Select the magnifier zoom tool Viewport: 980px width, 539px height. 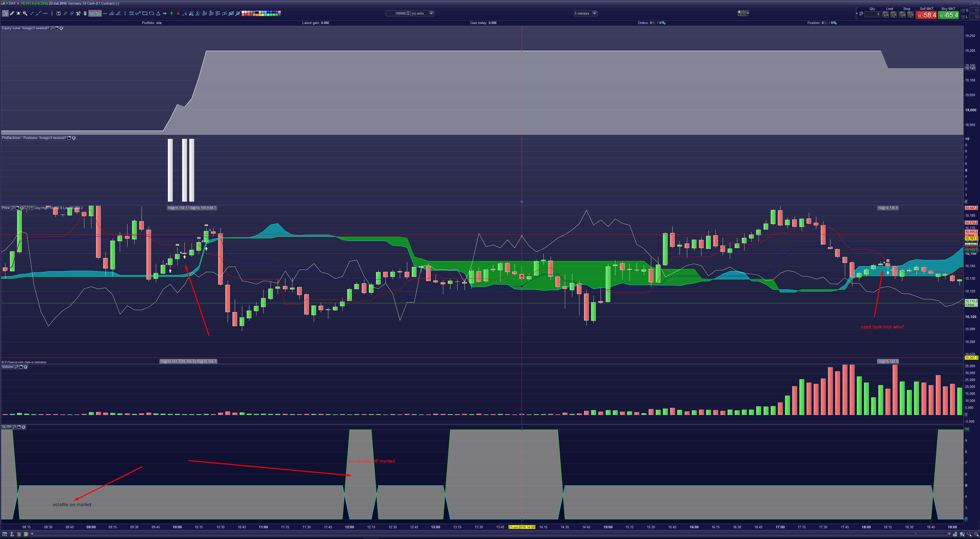[25, 13]
